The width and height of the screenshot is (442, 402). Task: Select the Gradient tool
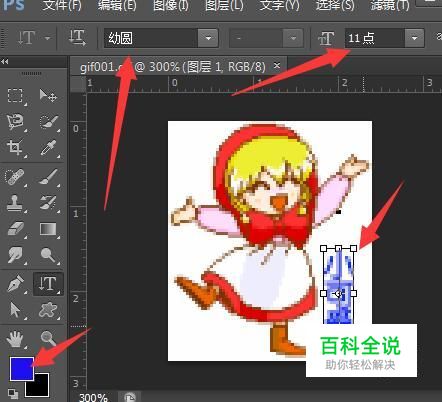tap(49, 229)
